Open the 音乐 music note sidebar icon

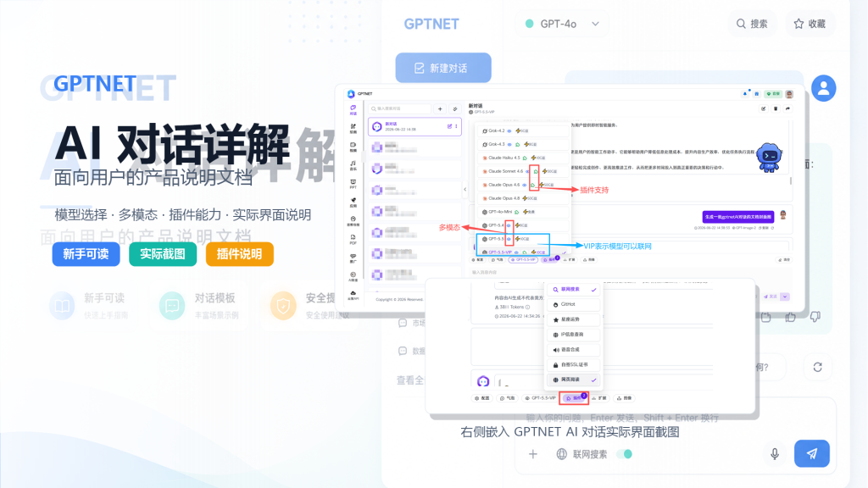[x=353, y=165]
